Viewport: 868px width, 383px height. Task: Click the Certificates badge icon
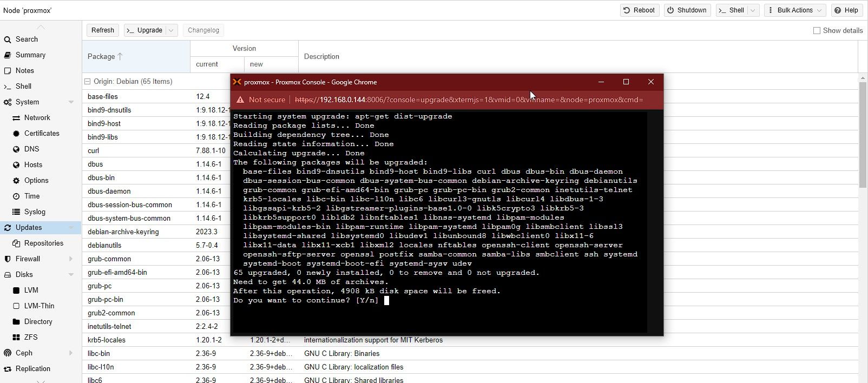pos(16,134)
